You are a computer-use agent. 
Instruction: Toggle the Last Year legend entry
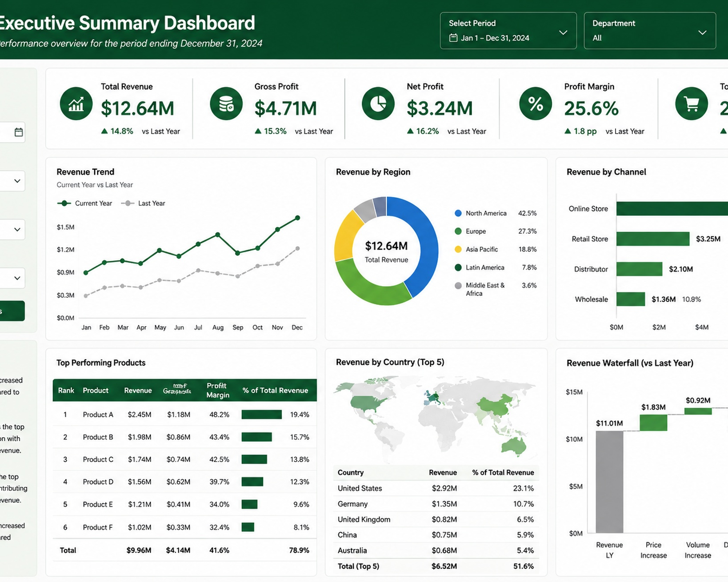[143, 203]
